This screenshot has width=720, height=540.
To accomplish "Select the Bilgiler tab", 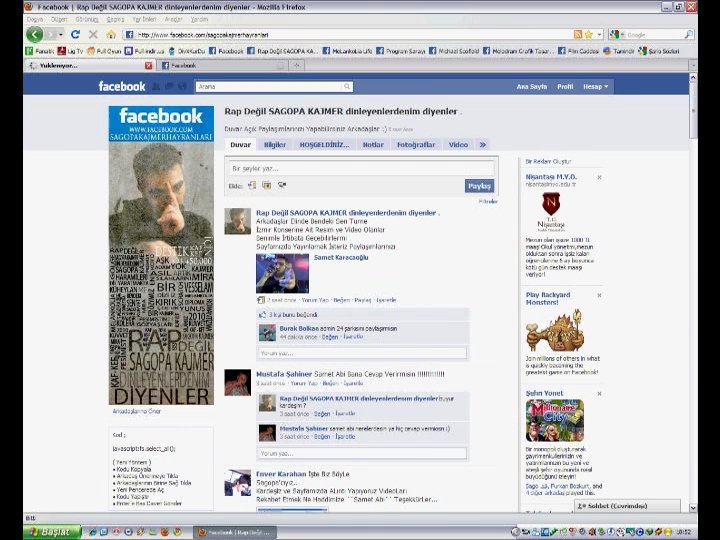I will point(275,145).
